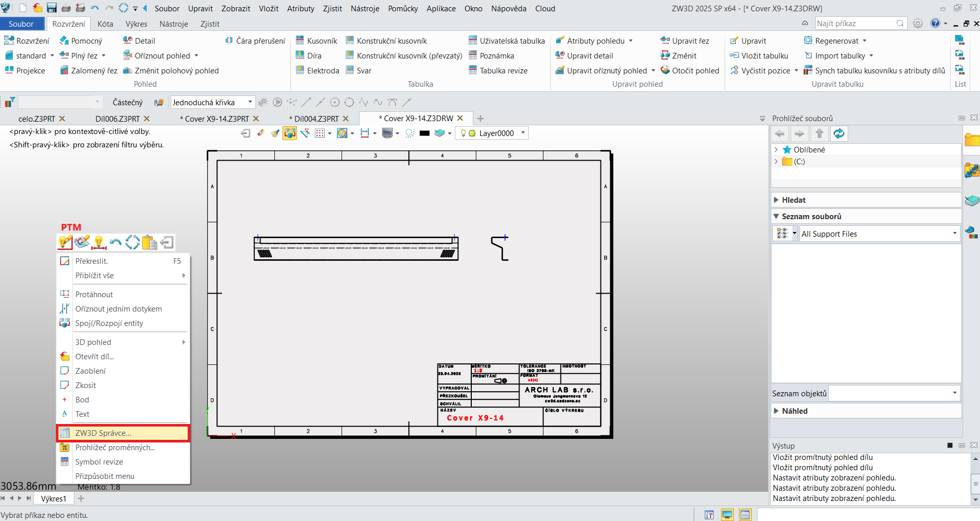
Task: Toggle the Částečný option
Action: [128, 102]
